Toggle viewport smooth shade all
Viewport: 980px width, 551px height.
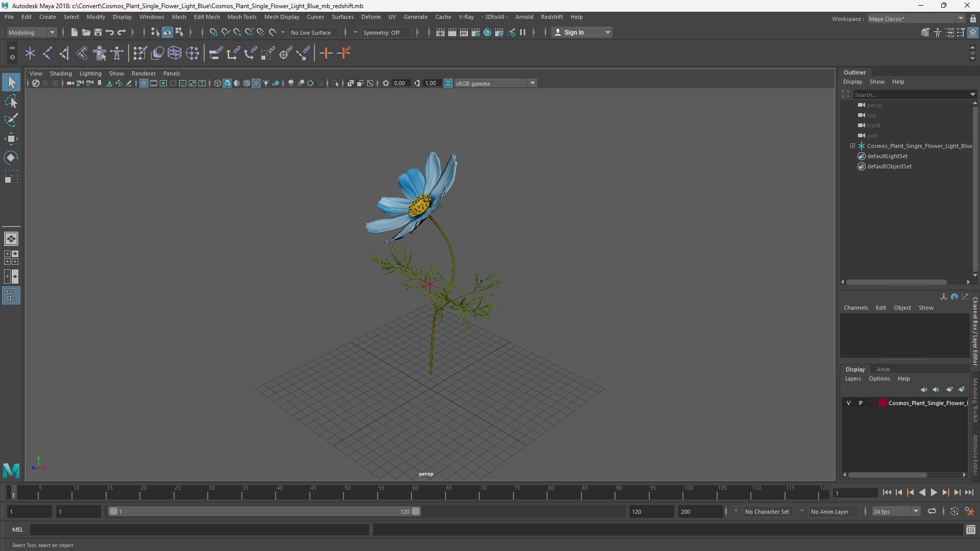227,83
